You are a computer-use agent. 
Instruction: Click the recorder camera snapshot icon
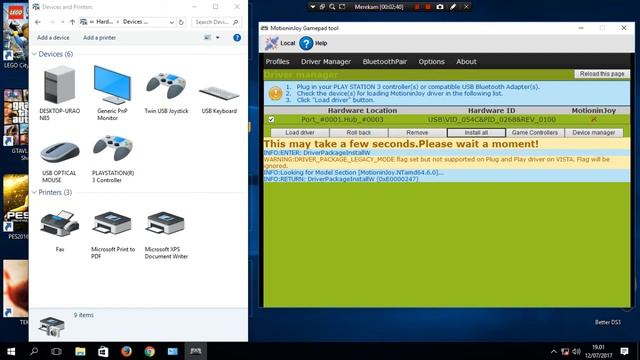440,7
